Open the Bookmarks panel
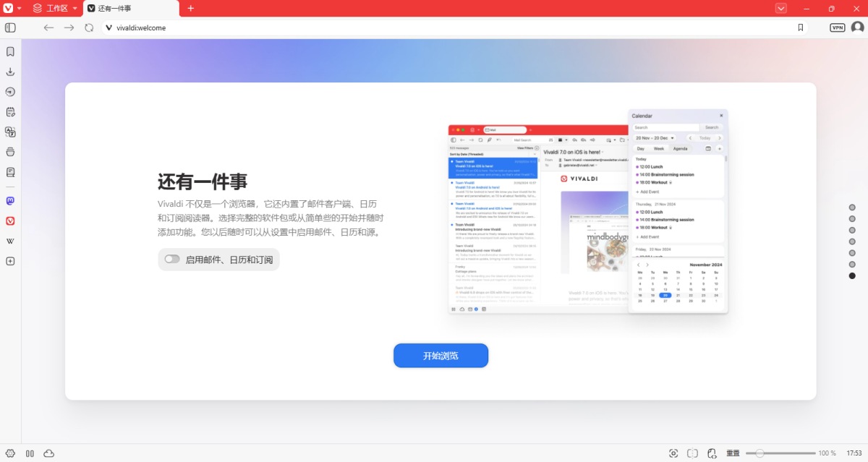Viewport: 868px width, 462px height. pyautogui.click(x=10, y=51)
